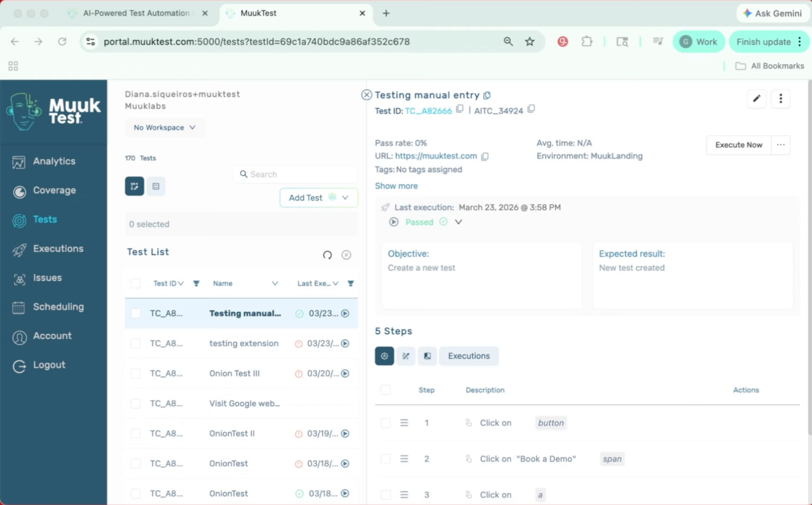
Task: Sort by Test ID column chevron
Action: click(x=181, y=283)
